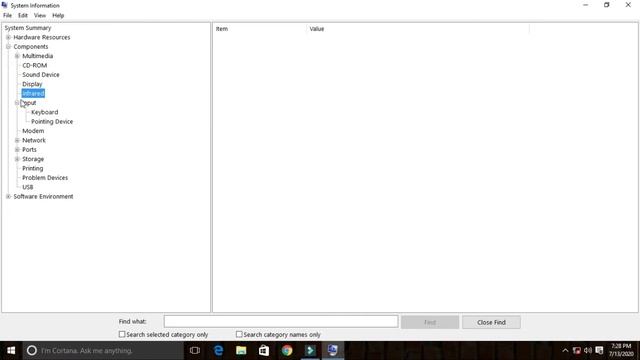The height and width of the screenshot is (360, 640).
Task: Select the Keyboard category
Action: coord(44,112)
